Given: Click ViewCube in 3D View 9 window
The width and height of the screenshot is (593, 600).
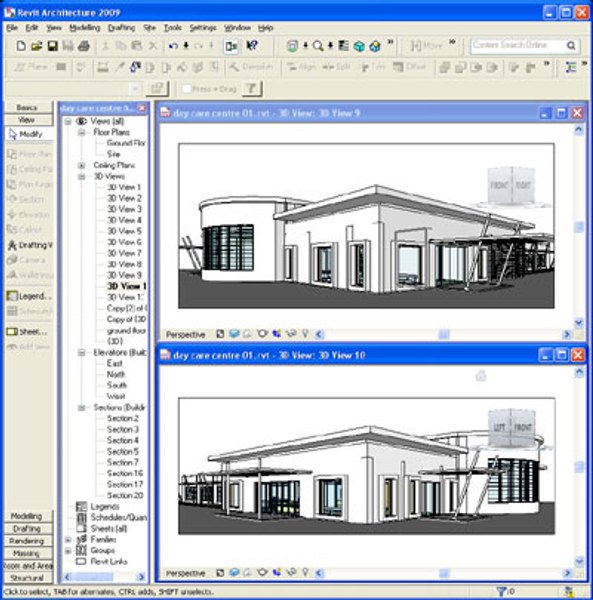Looking at the screenshot, I should click(512, 187).
